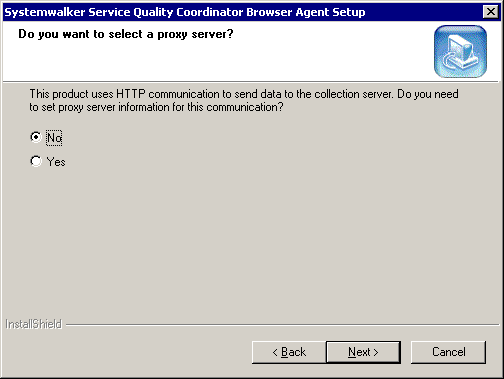Click the InstallShield label
Screen dimensions: 504x379
coord(34,324)
